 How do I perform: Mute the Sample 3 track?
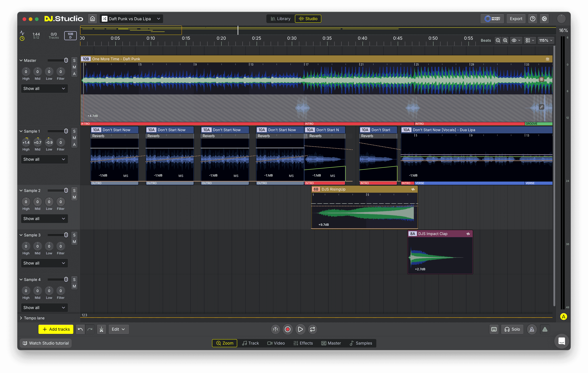point(74,242)
